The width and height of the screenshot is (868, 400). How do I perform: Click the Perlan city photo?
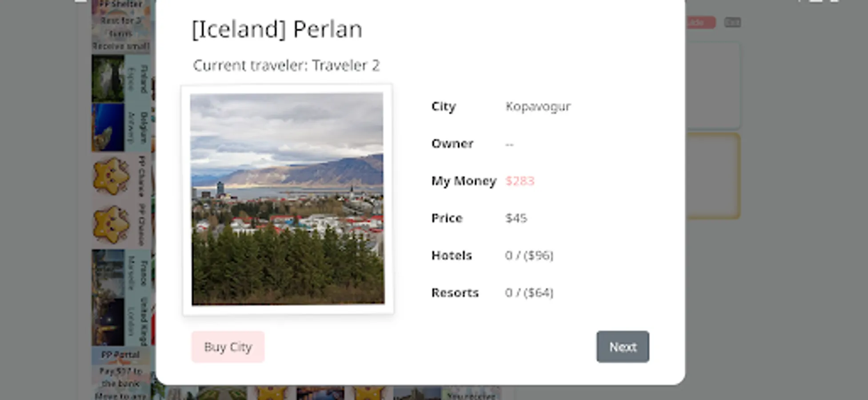click(x=288, y=199)
